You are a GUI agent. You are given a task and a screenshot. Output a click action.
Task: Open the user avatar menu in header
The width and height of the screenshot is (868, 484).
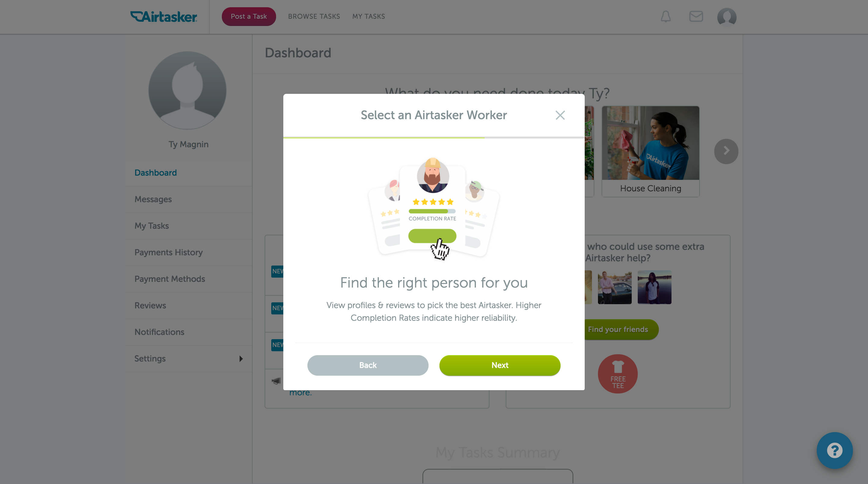coord(727,17)
